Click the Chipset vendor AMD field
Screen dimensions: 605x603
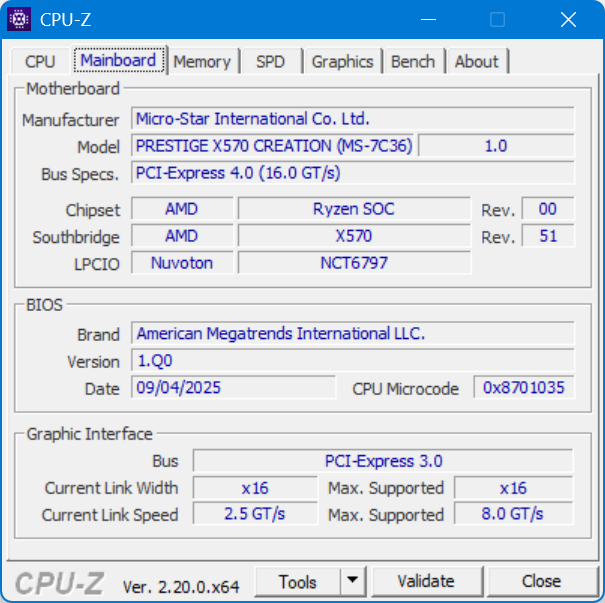pyautogui.click(x=182, y=209)
